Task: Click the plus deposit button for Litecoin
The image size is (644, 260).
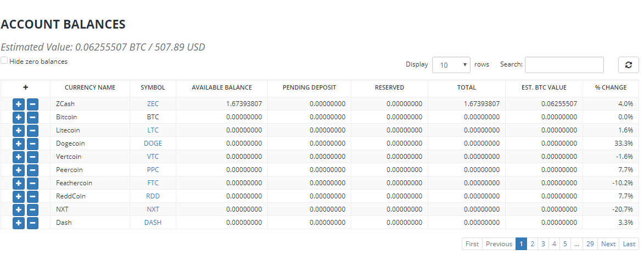Action: [19, 130]
